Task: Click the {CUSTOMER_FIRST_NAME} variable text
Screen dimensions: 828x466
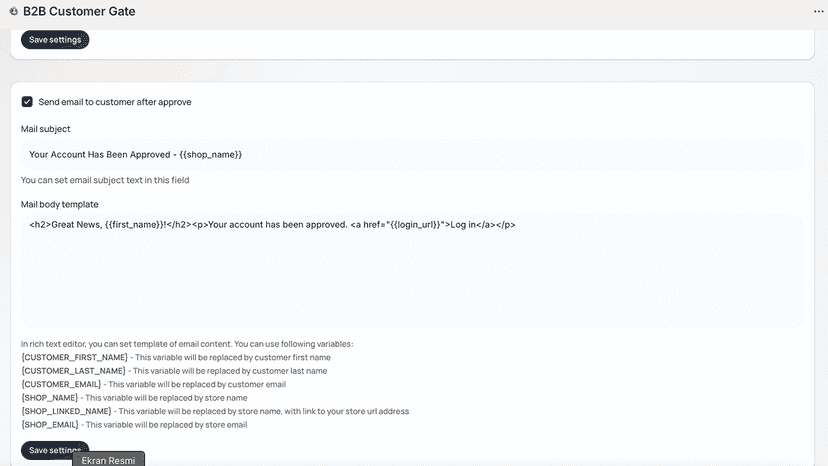Action: pos(74,358)
